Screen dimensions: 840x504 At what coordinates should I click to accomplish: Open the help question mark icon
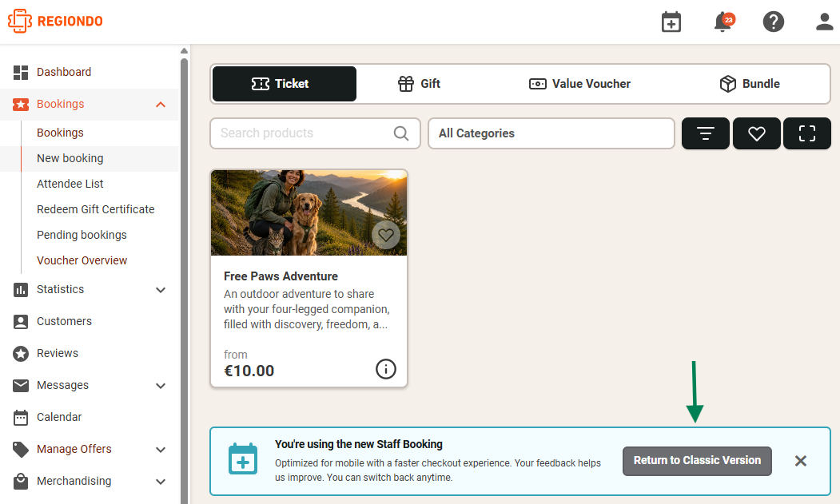[773, 22]
